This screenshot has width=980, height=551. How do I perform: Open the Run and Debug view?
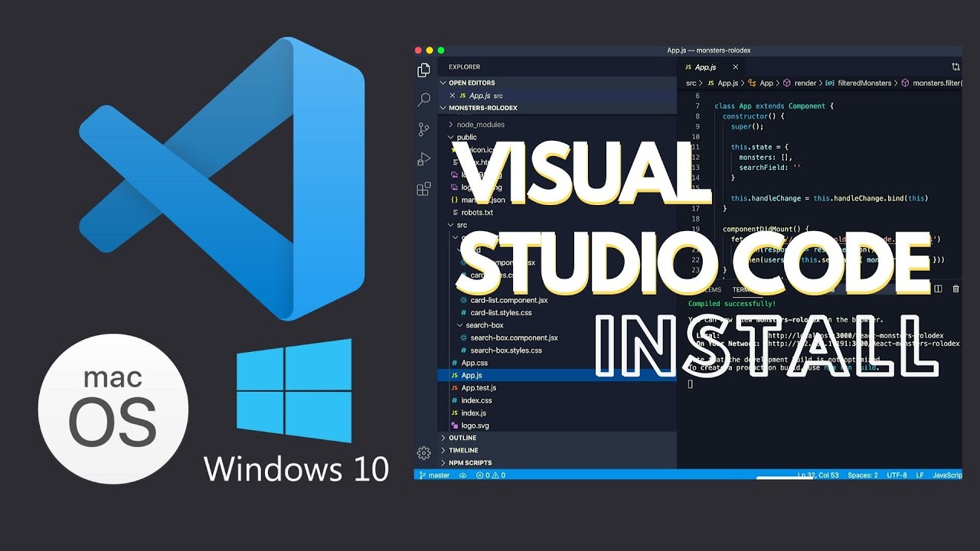coord(423,159)
